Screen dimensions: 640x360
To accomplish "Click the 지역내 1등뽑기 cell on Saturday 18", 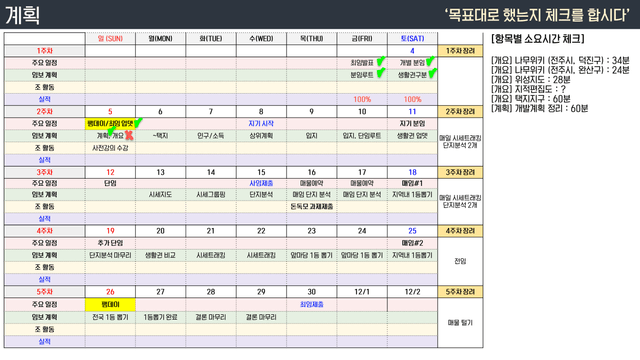I will click(x=412, y=195).
